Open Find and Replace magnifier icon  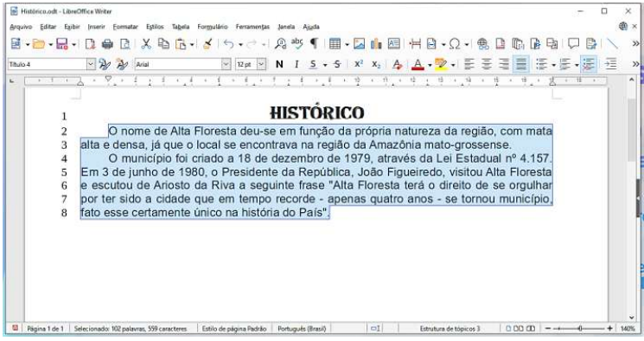[x=281, y=43]
